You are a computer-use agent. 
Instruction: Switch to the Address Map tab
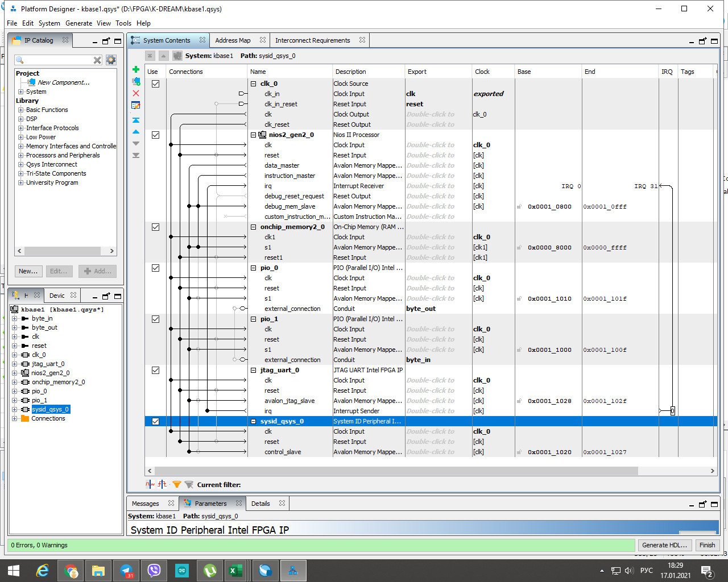click(233, 40)
